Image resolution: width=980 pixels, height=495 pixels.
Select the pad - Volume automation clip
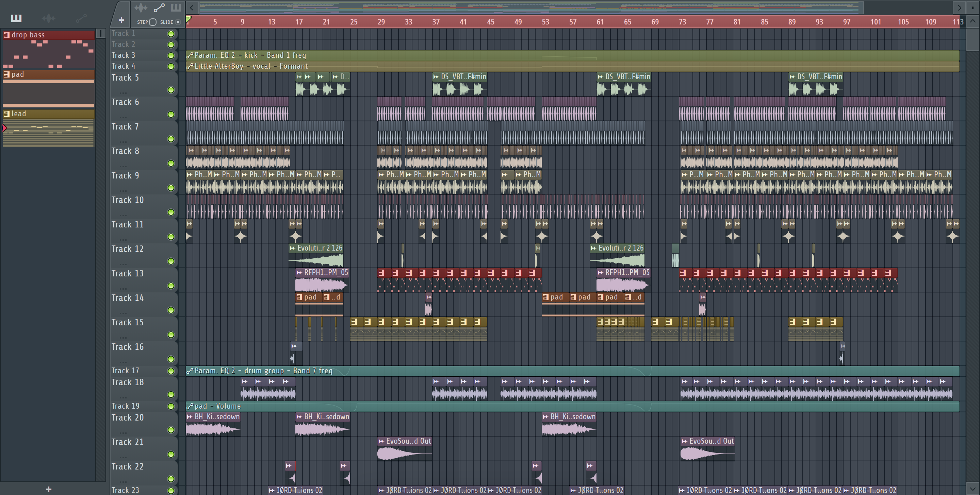[x=573, y=406]
